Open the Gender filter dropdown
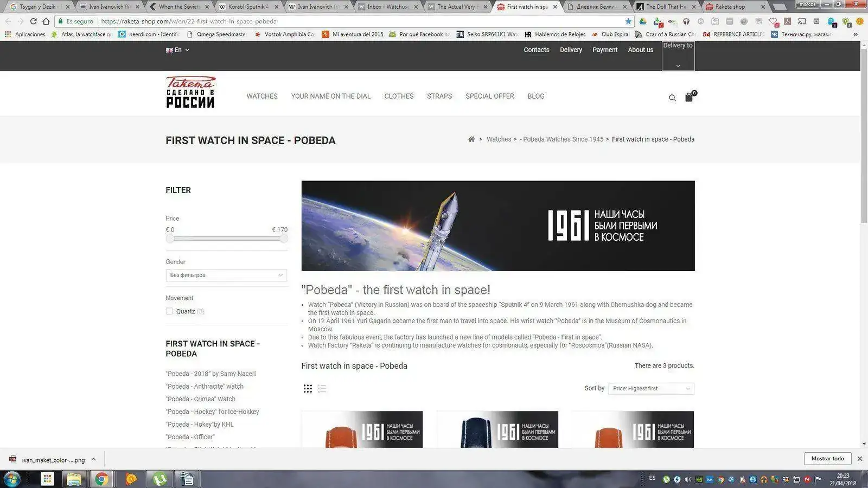Screen dimensions: 868x488 [x=226, y=275]
